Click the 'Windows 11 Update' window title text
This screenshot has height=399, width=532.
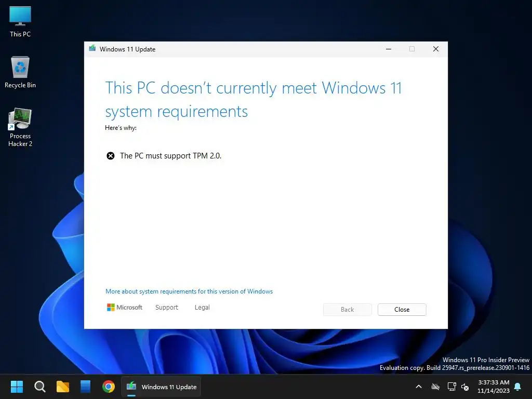128,49
